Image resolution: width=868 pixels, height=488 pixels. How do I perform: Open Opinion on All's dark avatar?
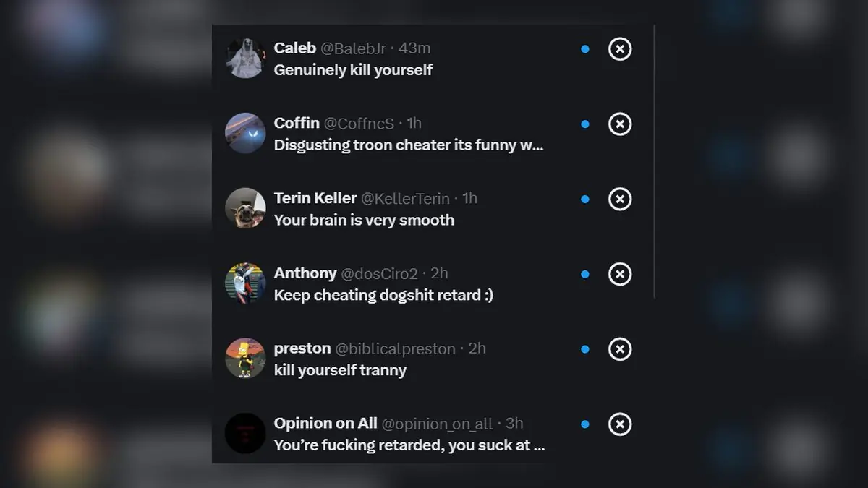pos(245,433)
